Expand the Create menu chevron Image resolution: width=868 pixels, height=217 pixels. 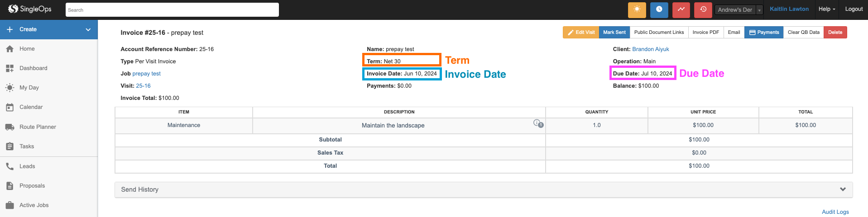88,29
